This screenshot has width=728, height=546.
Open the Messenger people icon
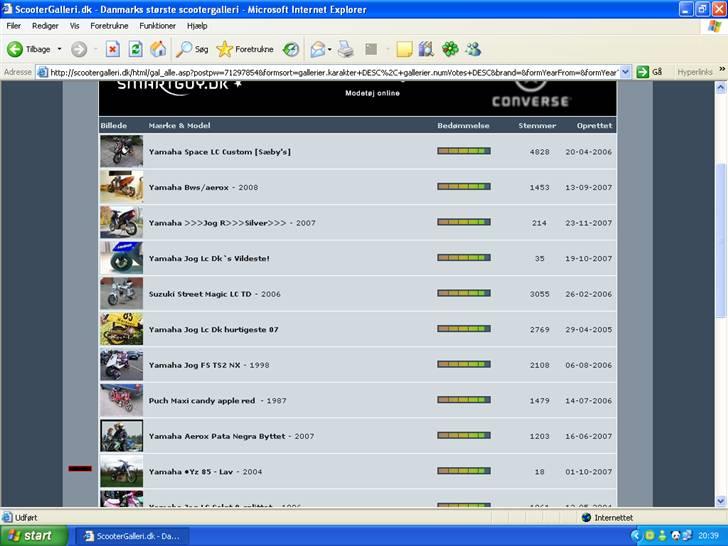pyautogui.click(x=473, y=49)
